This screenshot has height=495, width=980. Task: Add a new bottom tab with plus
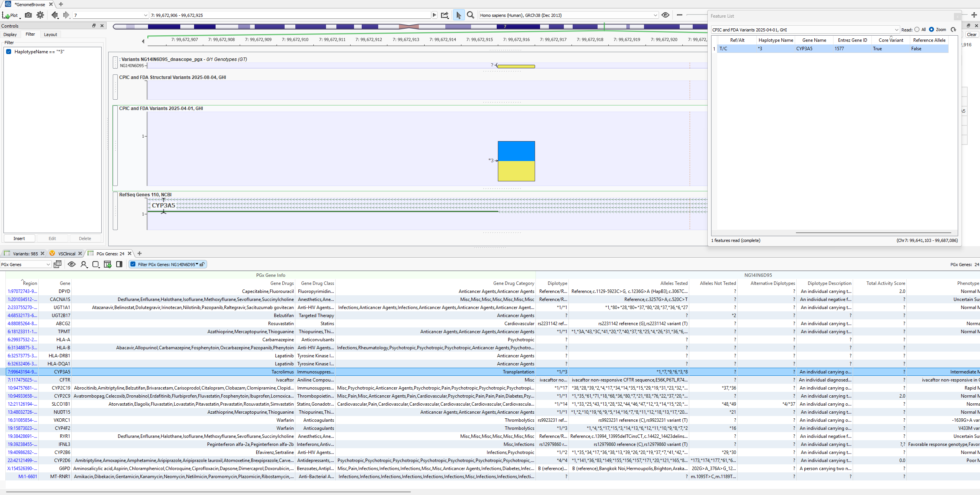(140, 253)
